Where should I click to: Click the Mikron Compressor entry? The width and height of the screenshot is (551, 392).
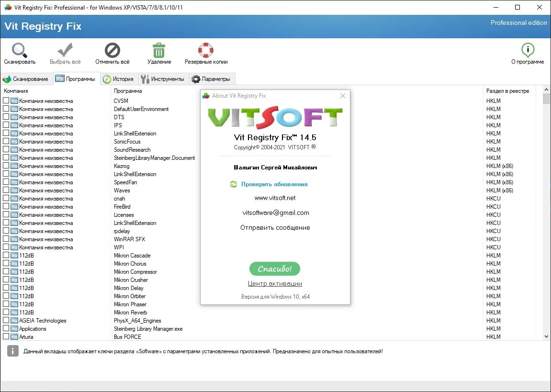[135, 271]
